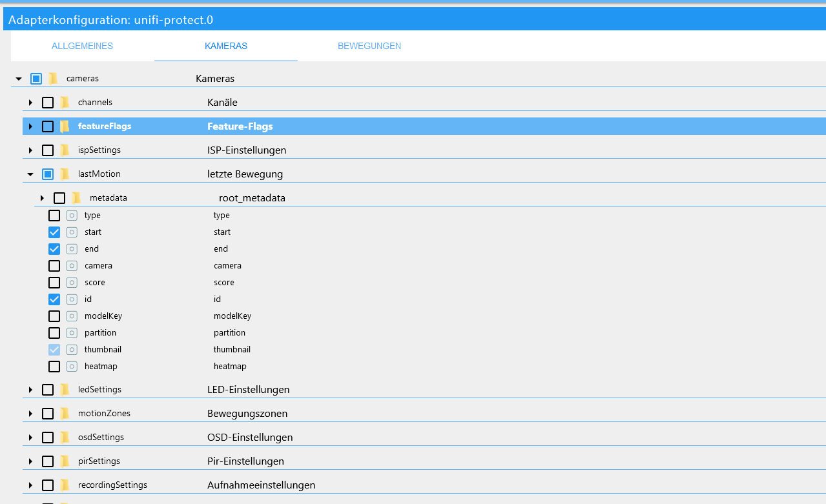The image size is (826, 504).
Task: Enable the channels checkbox
Action: (x=48, y=103)
